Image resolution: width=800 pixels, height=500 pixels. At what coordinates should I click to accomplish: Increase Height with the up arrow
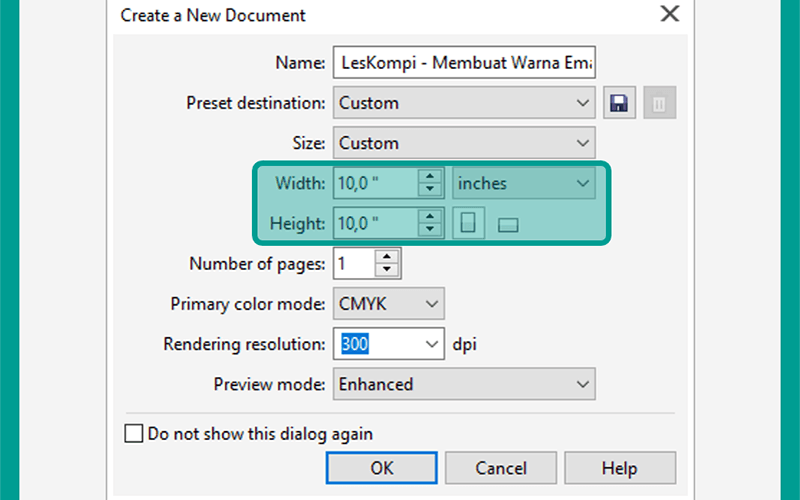coord(430,216)
